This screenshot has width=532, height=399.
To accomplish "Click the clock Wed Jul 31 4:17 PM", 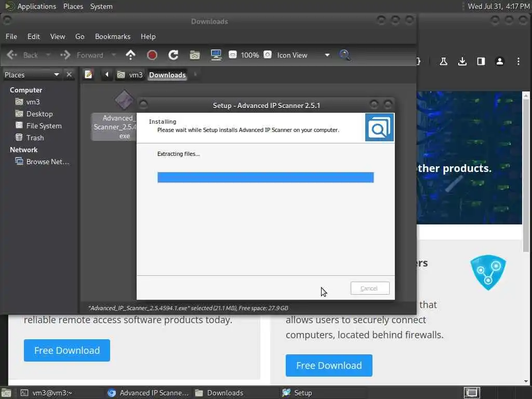I will [498, 6].
